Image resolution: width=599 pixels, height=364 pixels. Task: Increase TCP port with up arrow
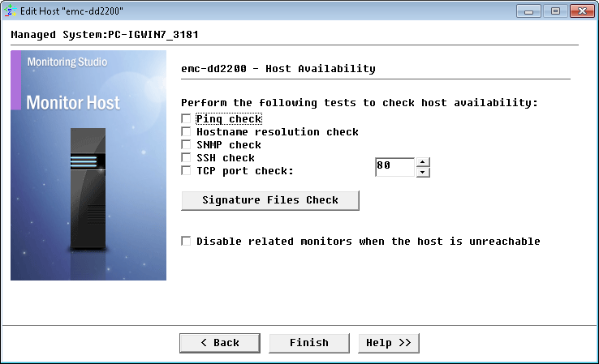click(x=422, y=162)
